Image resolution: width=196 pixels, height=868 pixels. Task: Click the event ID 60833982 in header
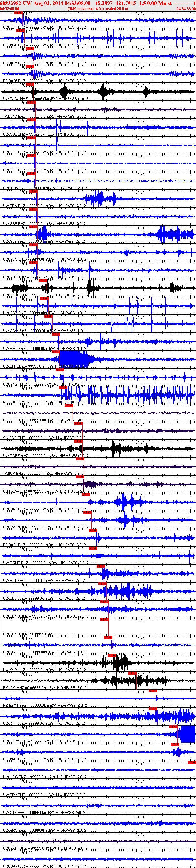11,3
